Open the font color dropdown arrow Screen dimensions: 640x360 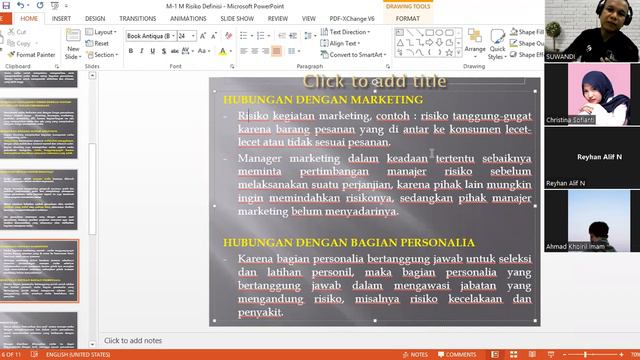click(231, 51)
